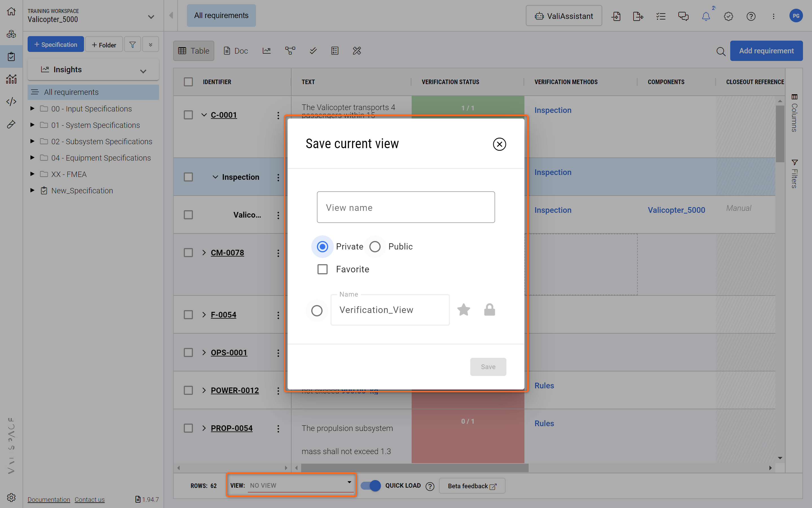Screen dimensions: 812x508
Task: Open the help question mark in top bar
Action: pos(751,16)
